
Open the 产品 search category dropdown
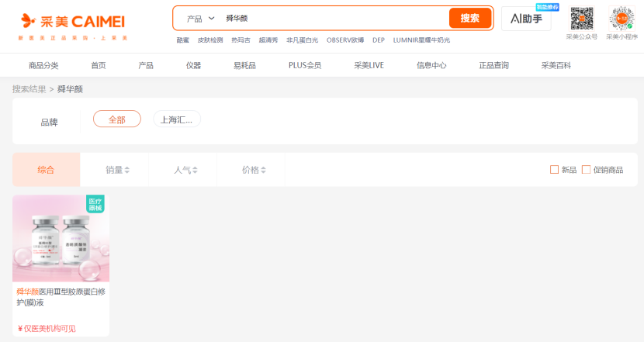coord(200,19)
